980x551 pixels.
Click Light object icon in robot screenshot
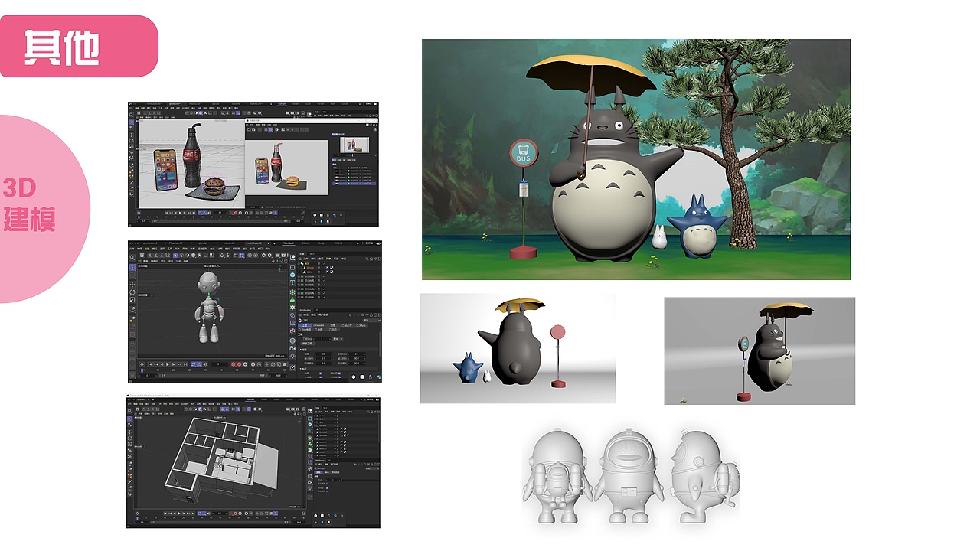click(x=292, y=356)
